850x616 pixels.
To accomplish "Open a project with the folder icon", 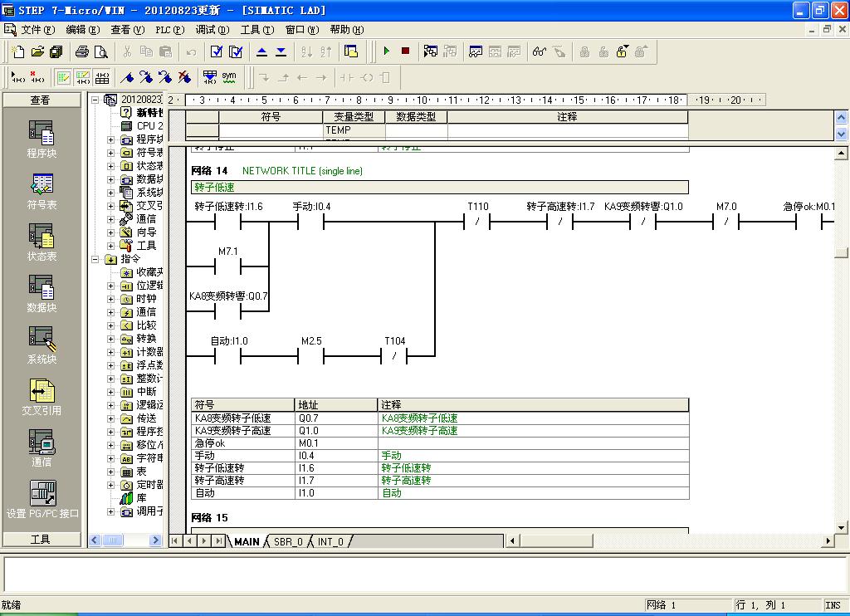I will click(x=37, y=51).
